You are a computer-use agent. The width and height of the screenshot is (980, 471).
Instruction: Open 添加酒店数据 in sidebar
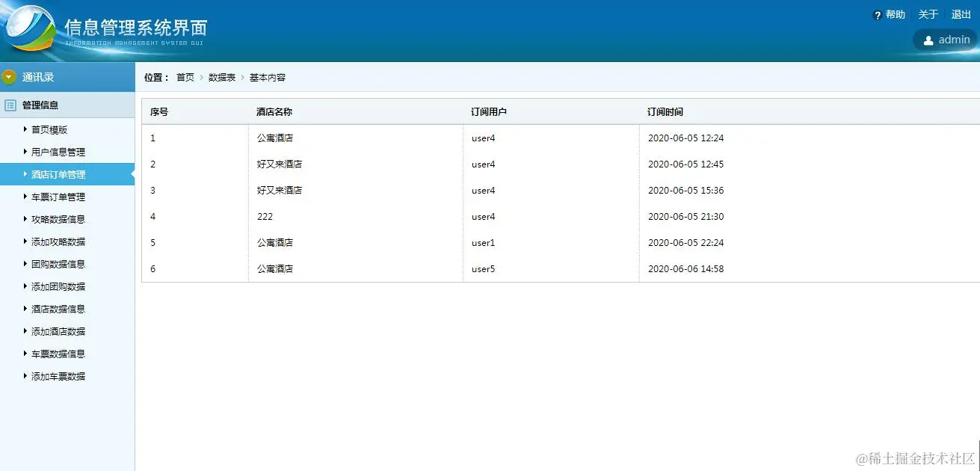coord(58,332)
